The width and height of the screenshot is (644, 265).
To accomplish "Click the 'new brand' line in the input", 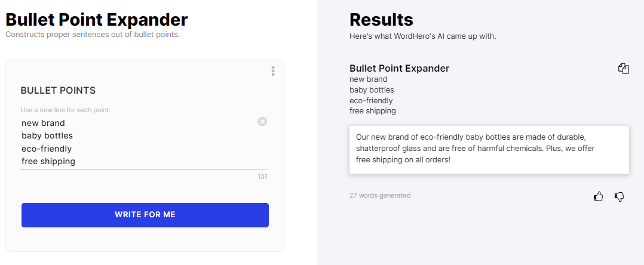I will click(x=43, y=123).
